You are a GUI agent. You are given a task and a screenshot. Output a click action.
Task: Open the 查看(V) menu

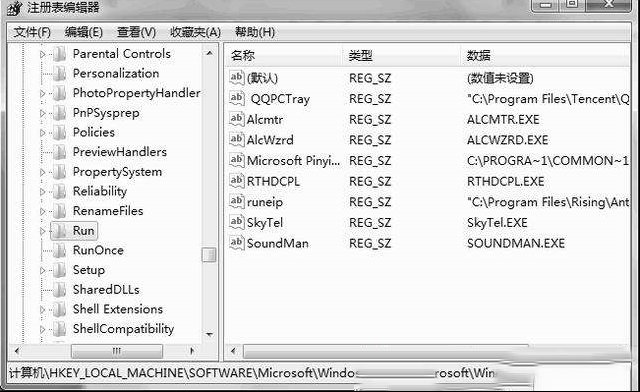coord(136,32)
